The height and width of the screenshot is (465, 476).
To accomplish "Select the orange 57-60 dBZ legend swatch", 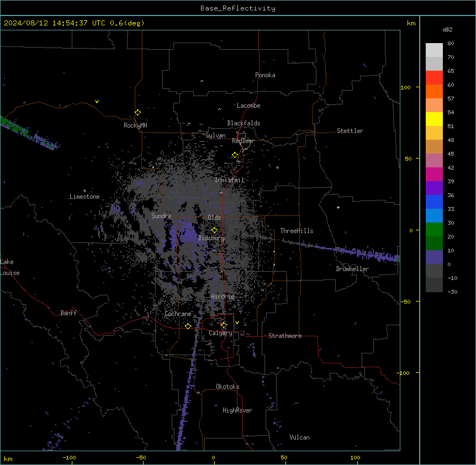I will 434,92.
